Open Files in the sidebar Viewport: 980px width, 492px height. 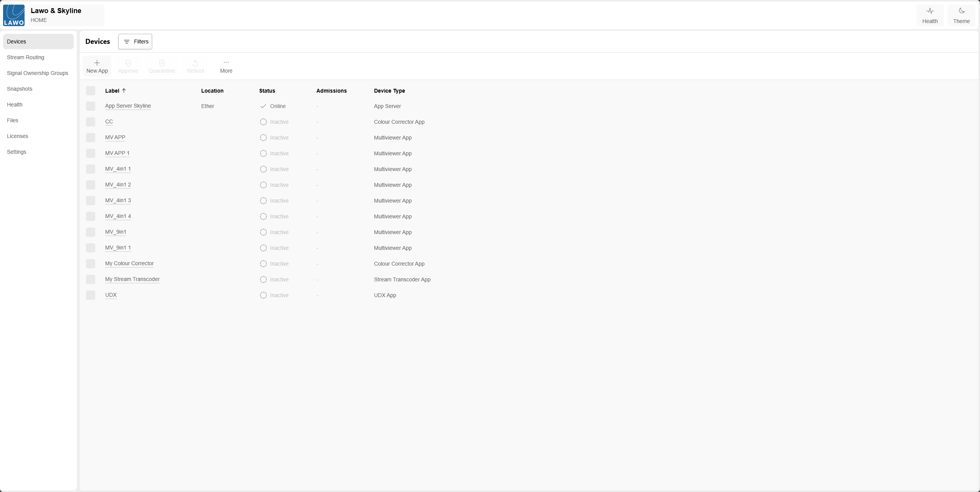38,120
